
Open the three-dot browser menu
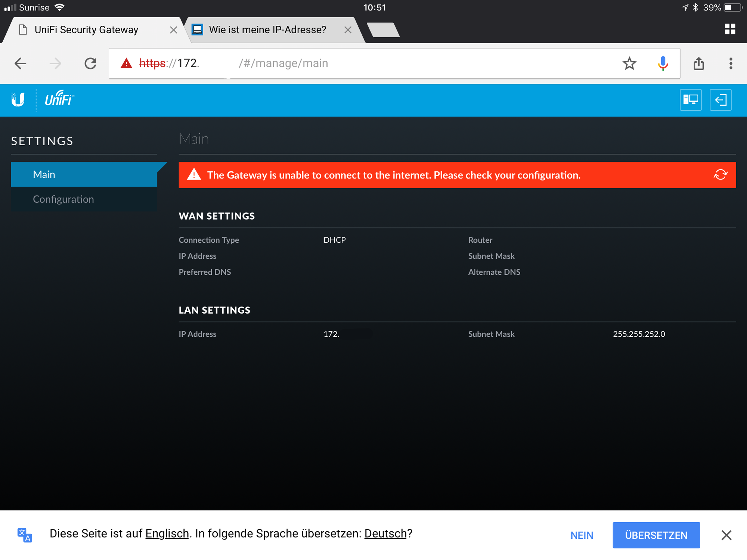click(x=731, y=63)
